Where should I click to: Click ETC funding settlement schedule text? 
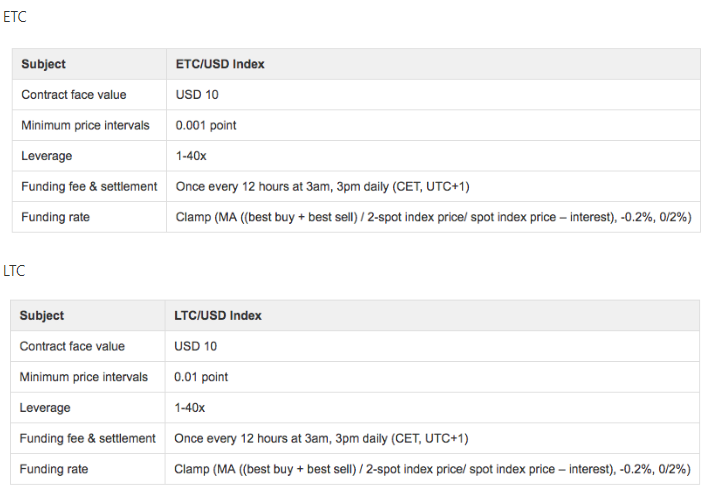[x=322, y=186]
